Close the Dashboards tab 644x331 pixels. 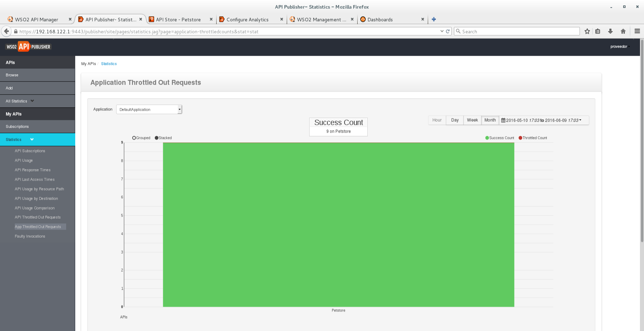[x=423, y=19]
